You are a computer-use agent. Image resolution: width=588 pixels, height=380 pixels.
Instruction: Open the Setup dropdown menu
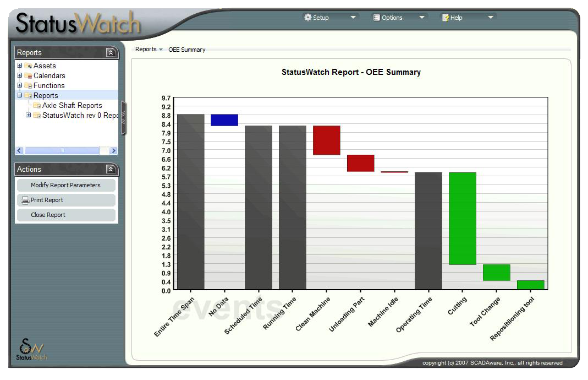coord(353,17)
